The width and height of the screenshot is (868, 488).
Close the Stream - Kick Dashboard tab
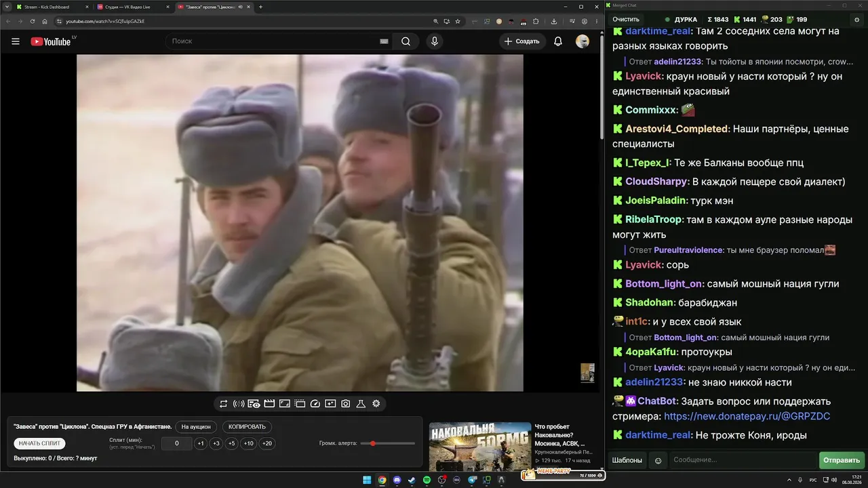(x=87, y=7)
